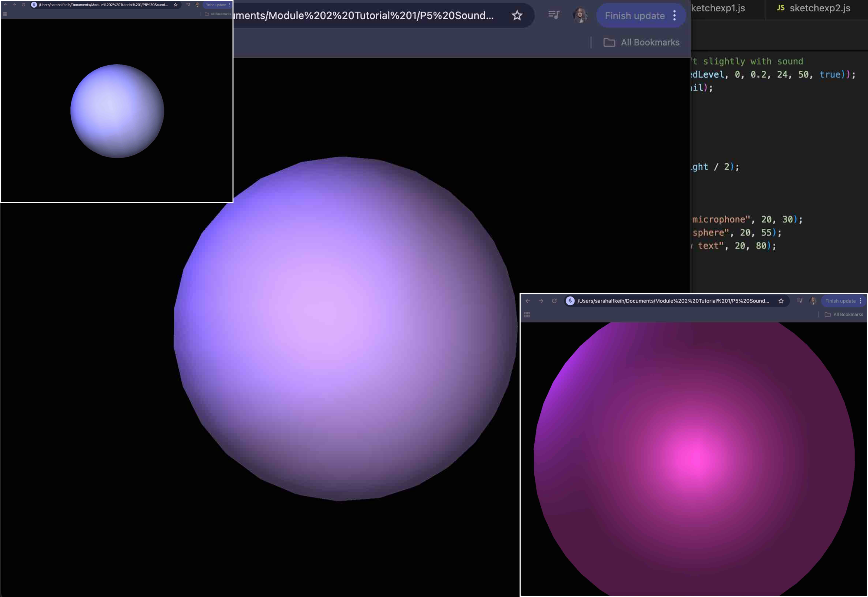Click address bar URL in large purple-sphere browser
This screenshot has height=597, width=868.
(x=364, y=16)
